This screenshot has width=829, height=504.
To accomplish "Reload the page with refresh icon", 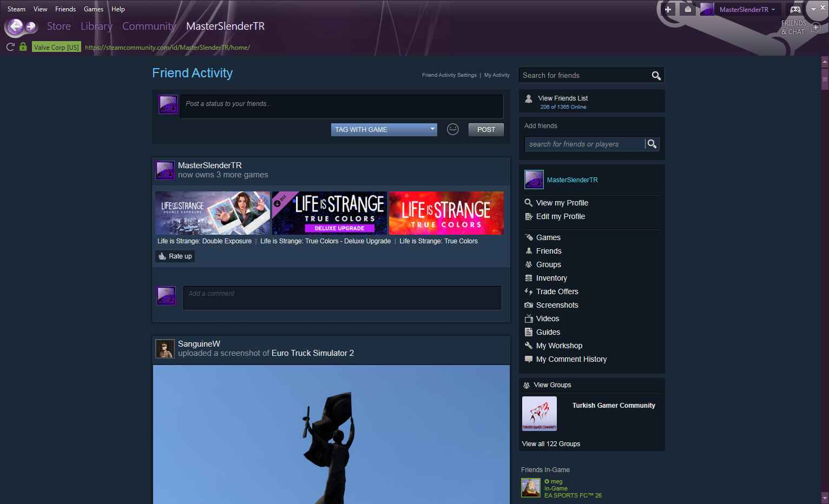I will (10, 47).
